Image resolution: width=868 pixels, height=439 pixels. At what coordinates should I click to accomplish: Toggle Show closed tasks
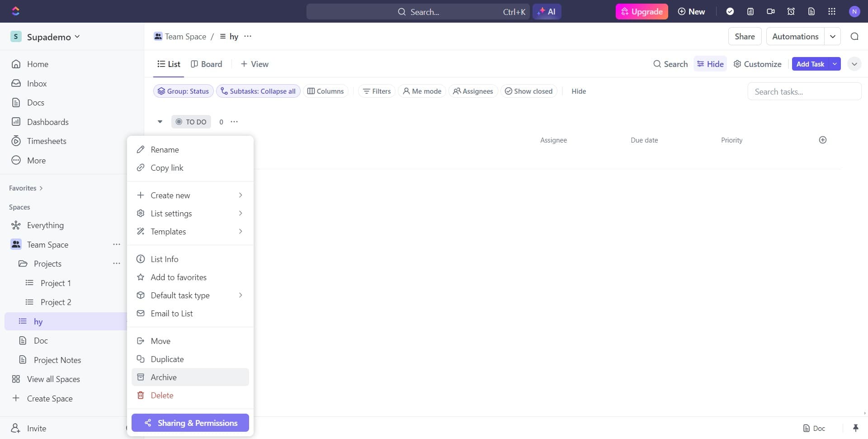(x=529, y=91)
